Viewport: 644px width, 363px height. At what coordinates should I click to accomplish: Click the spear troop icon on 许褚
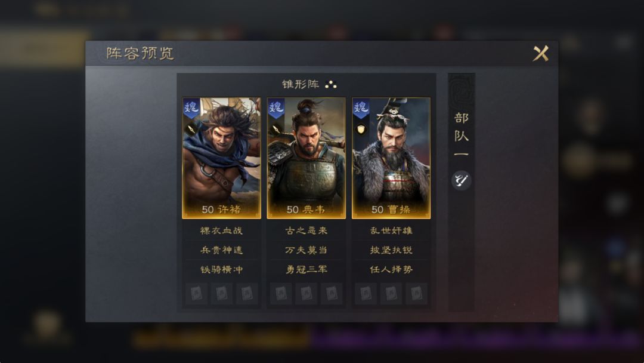(x=191, y=130)
